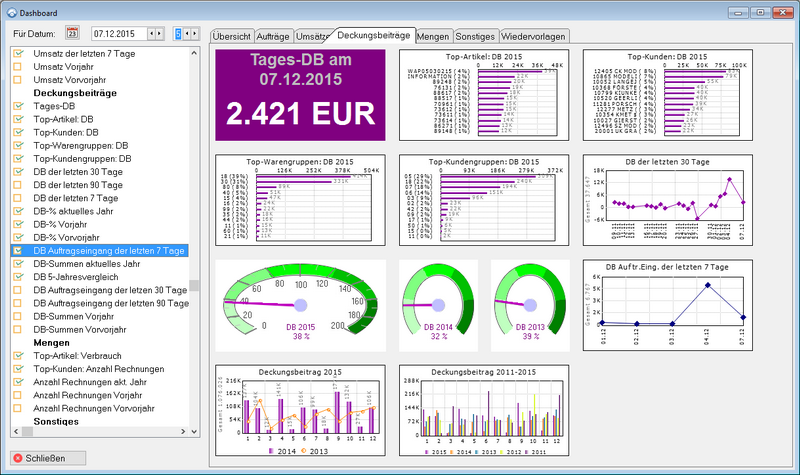Screen dimensions: 800x475
Task: Toggle the Top-Kundengruppen: DB checkbox
Action: pyautogui.click(x=17, y=158)
